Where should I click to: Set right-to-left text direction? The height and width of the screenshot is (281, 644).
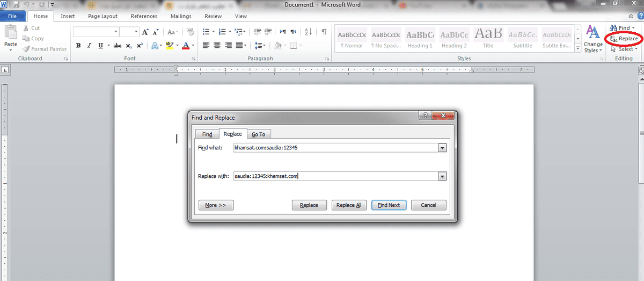pos(294,32)
